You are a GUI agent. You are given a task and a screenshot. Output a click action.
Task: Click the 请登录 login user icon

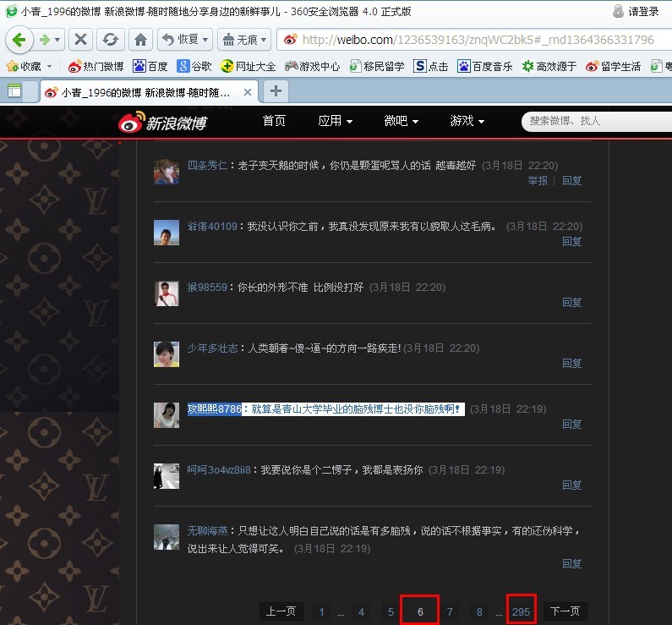tap(618, 11)
